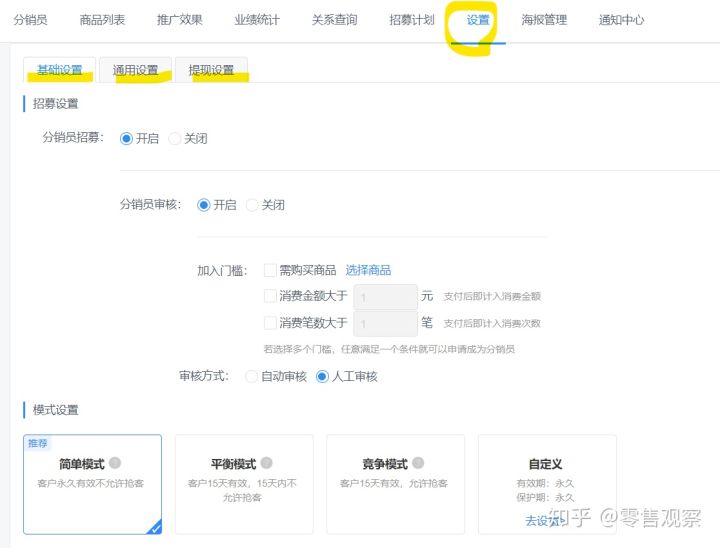
Task: Open 通知中心 tab
Action: point(621,20)
